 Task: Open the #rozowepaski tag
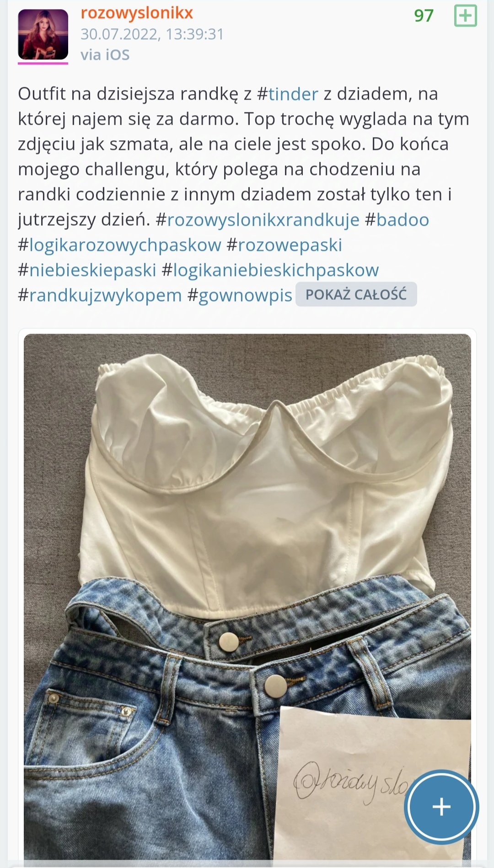pyautogui.click(x=285, y=245)
